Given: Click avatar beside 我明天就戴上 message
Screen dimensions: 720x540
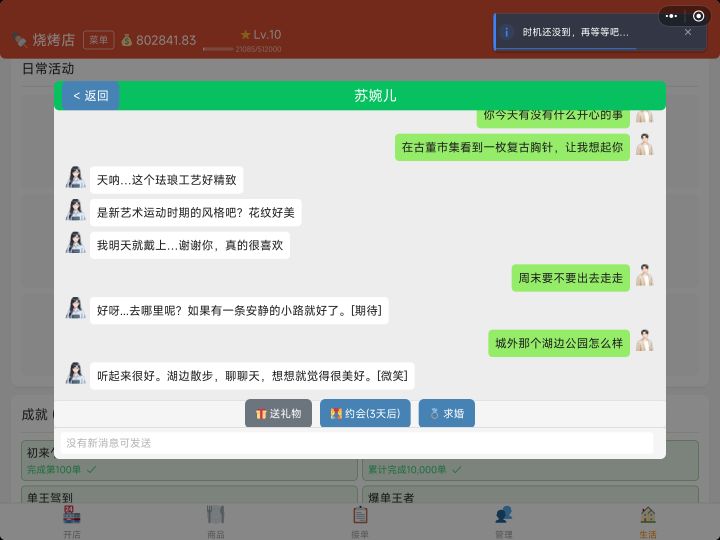Looking at the screenshot, I should (75, 242).
